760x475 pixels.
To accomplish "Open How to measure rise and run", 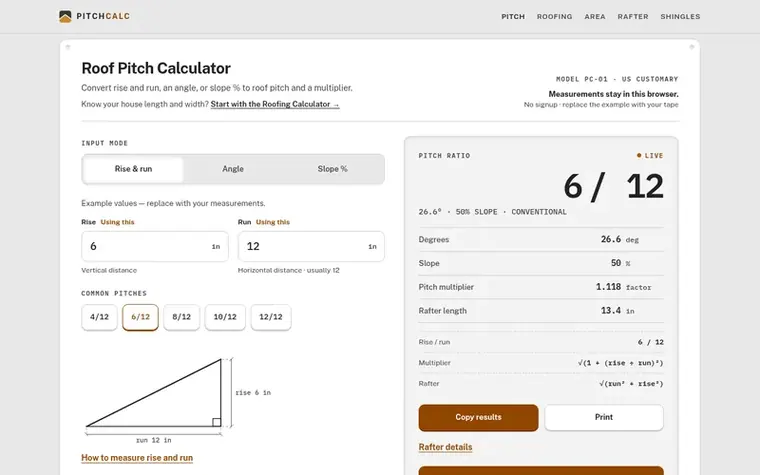I will pos(137,458).
